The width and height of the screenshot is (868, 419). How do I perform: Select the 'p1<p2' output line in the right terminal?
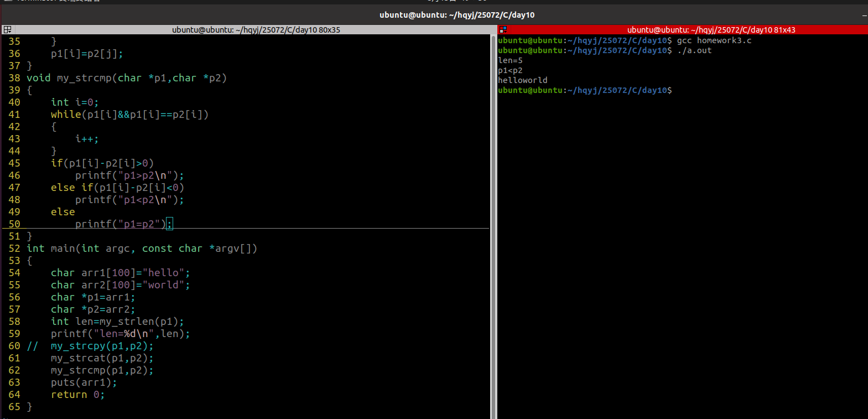(x=510, y=70)
